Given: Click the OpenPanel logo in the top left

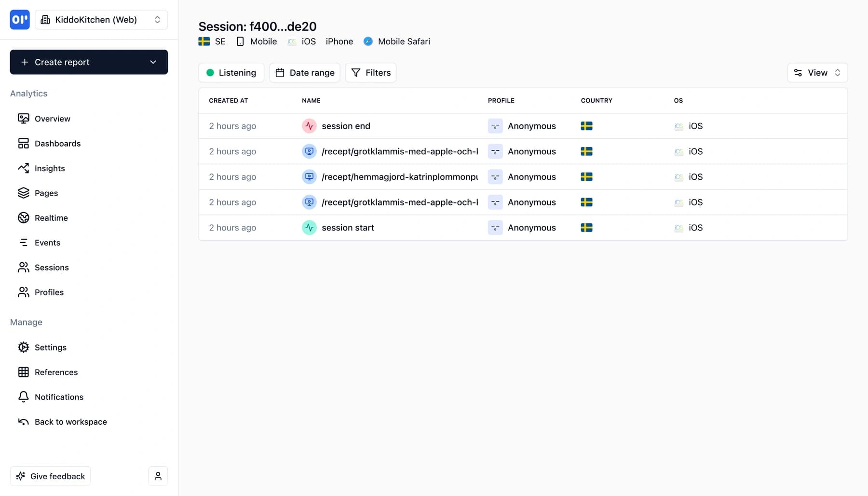Looking at the screenshot, I should [x=19, y=20].
